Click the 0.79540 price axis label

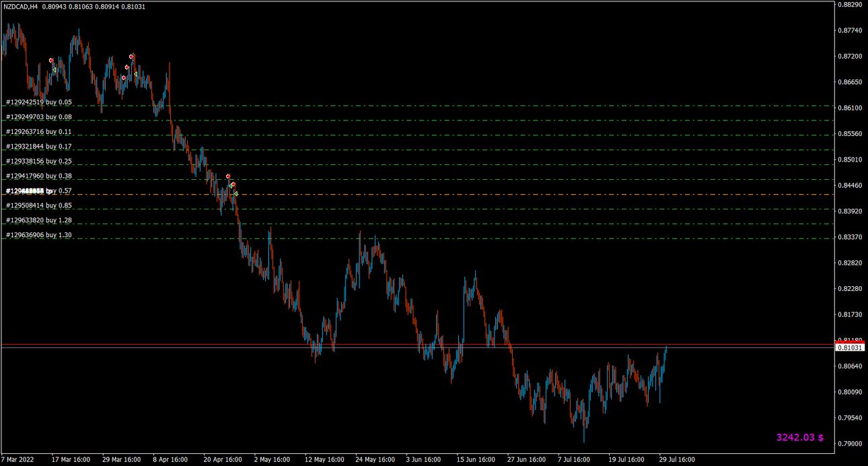849,418
